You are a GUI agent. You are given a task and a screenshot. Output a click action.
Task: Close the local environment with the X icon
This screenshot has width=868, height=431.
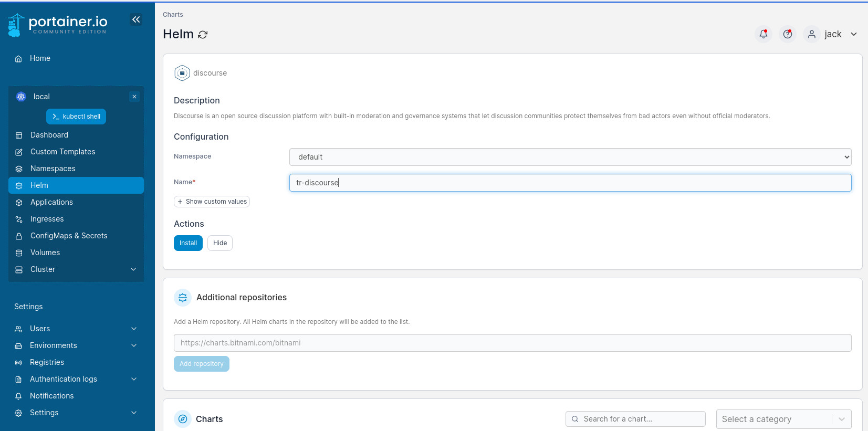[134, 97]
